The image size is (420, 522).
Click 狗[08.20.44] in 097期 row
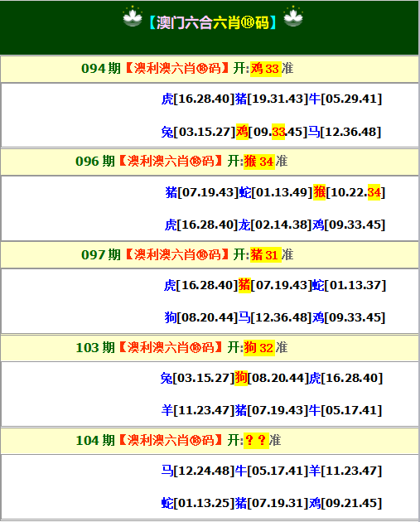pos(201,317)
